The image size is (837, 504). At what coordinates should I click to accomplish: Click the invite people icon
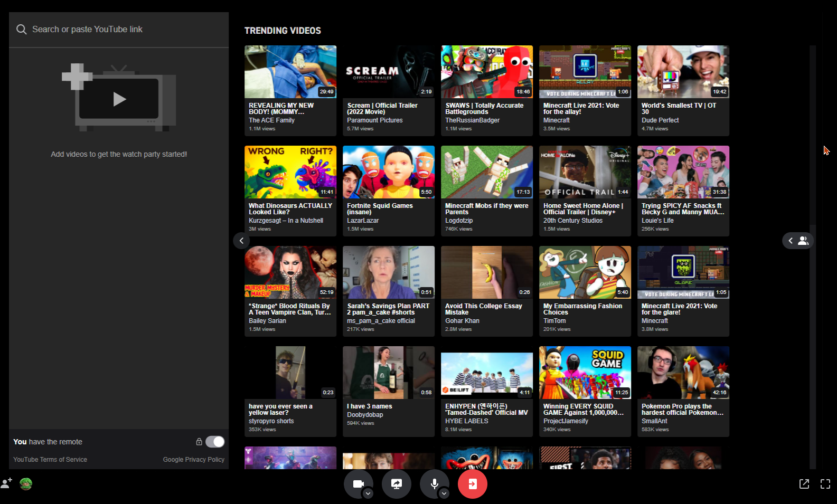tap(6, 483)
